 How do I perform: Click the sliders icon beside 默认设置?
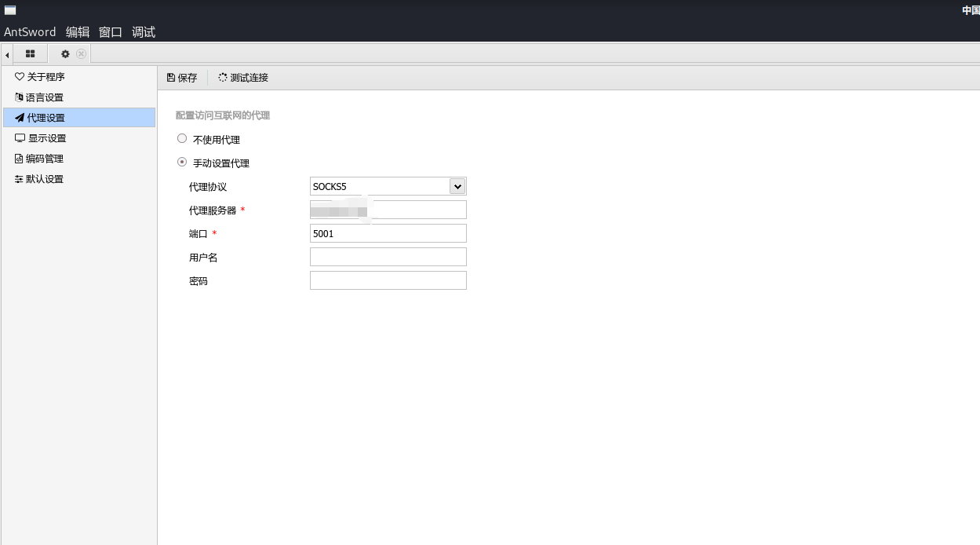tap(20, 179)
